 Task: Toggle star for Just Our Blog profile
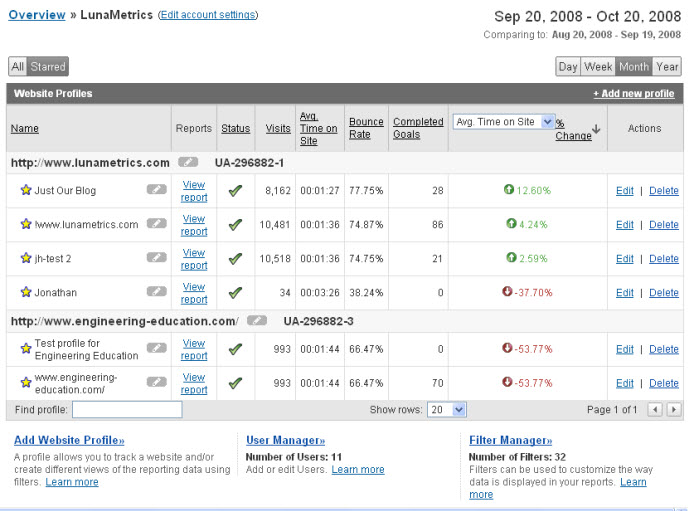coord(26,190)
